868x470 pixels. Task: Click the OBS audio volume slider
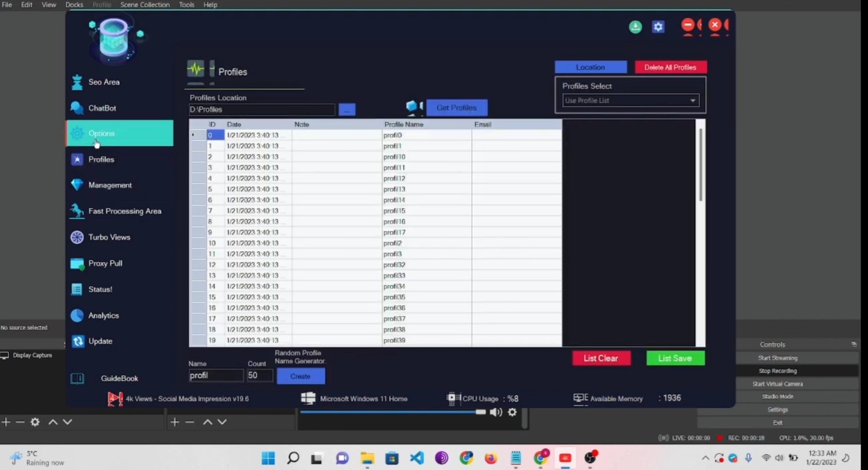click(392, 412)
